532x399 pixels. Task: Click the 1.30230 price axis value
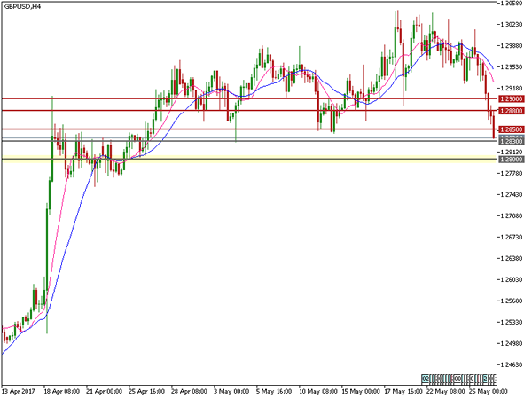coord(512,25)
